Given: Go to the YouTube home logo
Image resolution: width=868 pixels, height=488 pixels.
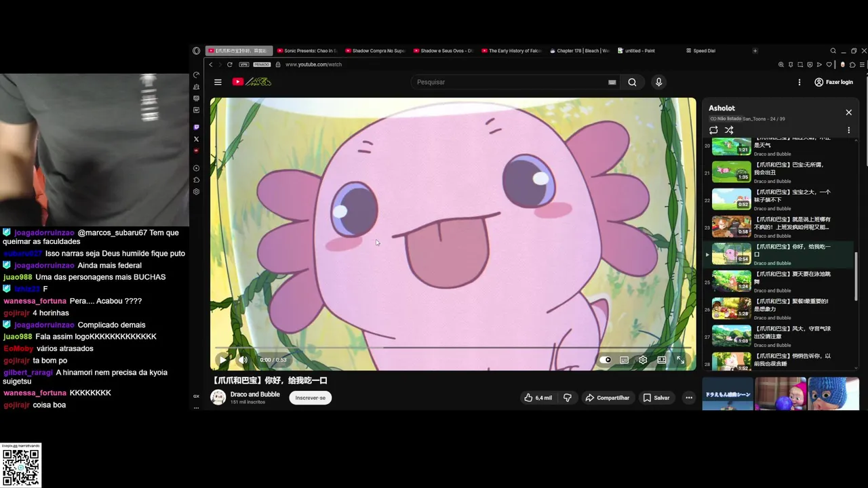Looking at the screenshot, I should pos(252,82).
